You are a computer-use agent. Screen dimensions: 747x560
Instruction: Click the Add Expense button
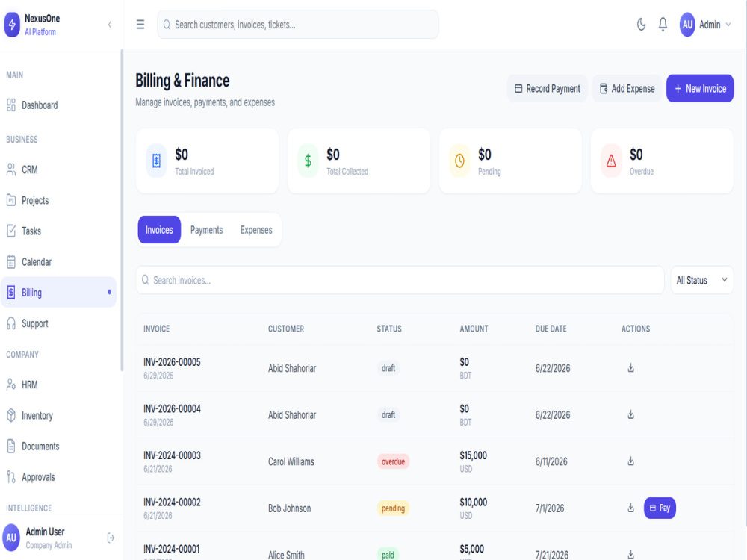(x=627, y=89)
